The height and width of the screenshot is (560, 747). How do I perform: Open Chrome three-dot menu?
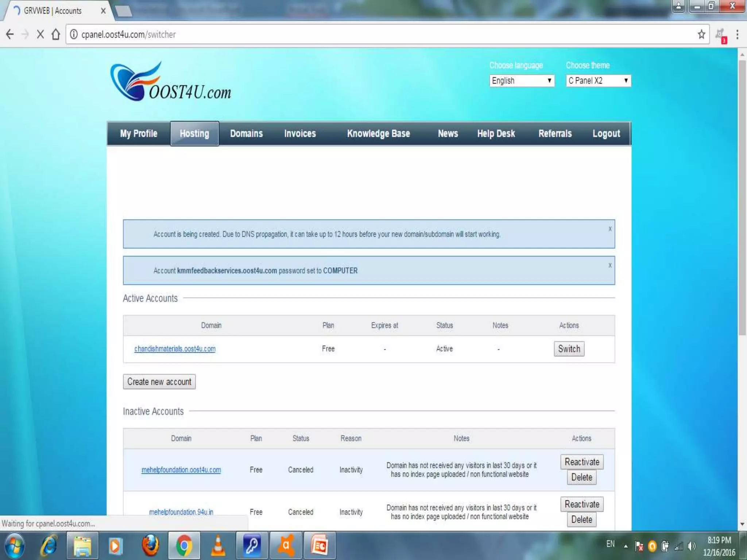(737, 34)
